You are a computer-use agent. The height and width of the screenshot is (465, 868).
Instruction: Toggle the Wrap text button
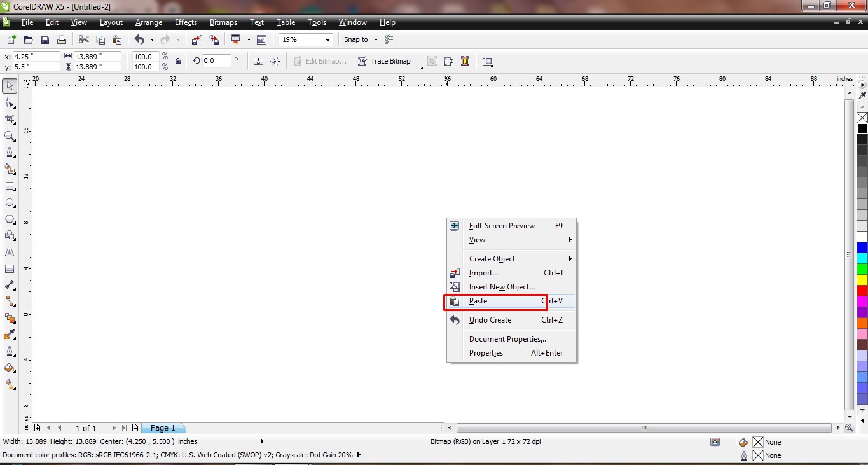pyautogui.click(x=488, y=61)
